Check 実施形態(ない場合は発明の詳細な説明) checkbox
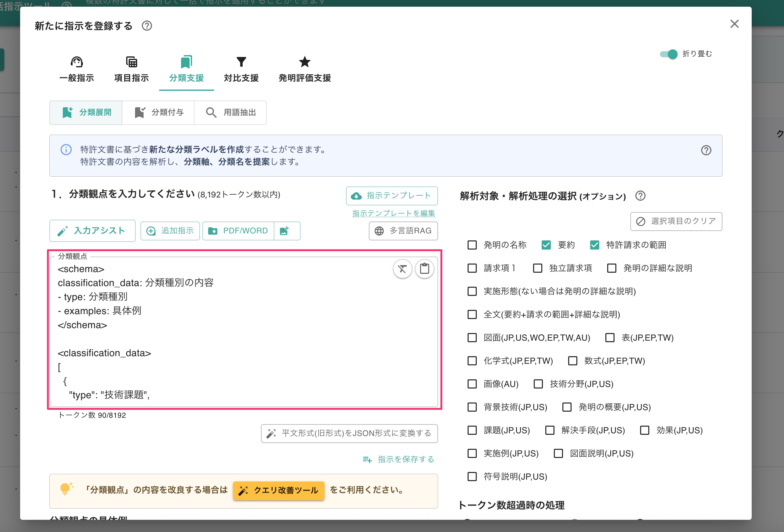Viewport: 784px width, 532px height. (x=472, y=291)
